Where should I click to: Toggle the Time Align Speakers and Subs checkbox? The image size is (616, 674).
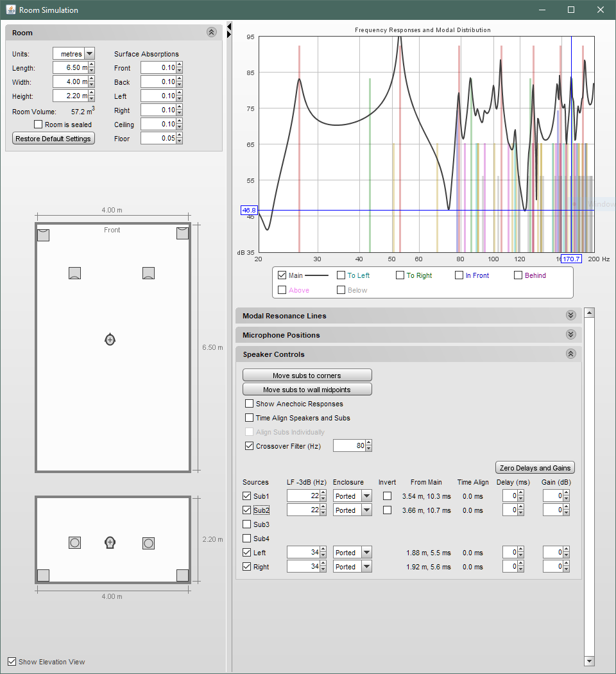point(249,418)
